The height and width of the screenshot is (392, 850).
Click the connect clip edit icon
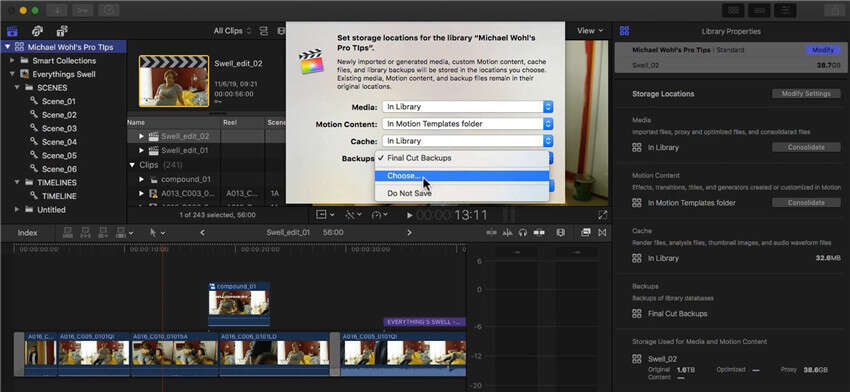pyautogui.click(x=68, y=233)
